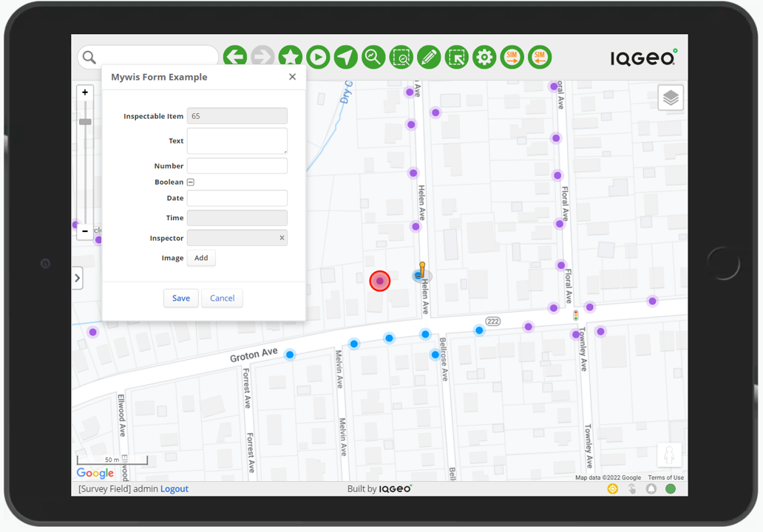This screenshot has width=763, height=532.
Task: Click Add image button
Action: coord(201,258)
